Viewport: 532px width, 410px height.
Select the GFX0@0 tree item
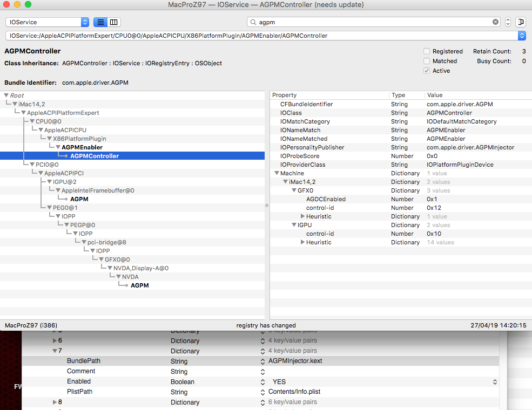point(117,259)
